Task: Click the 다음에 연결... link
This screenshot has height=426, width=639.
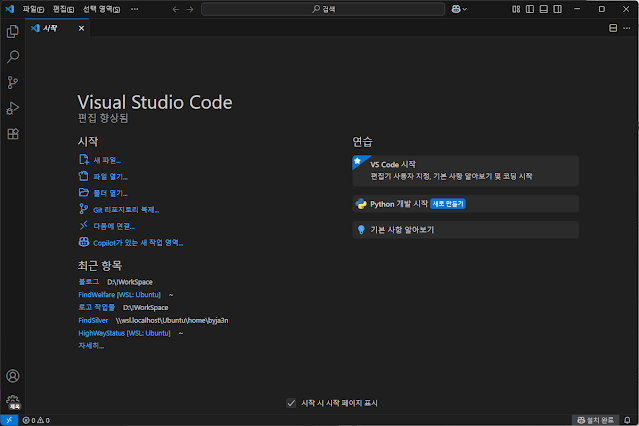Action: click(x=114, y=226)
